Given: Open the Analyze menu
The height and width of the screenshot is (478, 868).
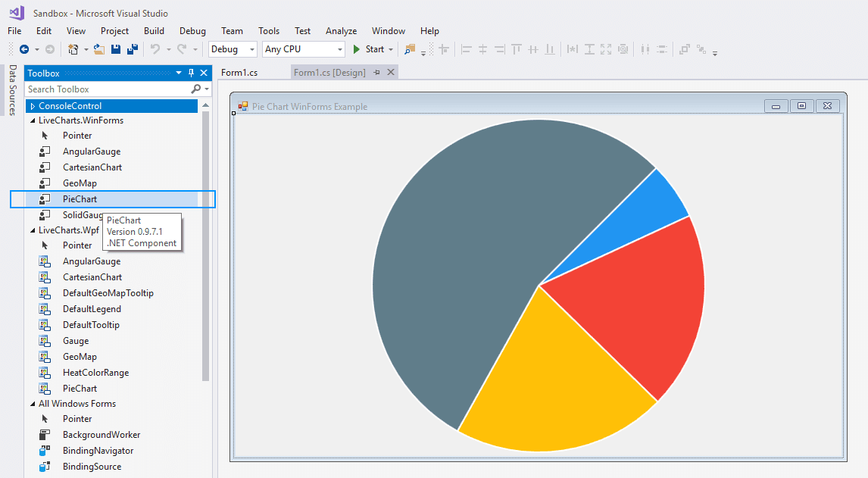Looking at the screenshot, I should 341,31.
